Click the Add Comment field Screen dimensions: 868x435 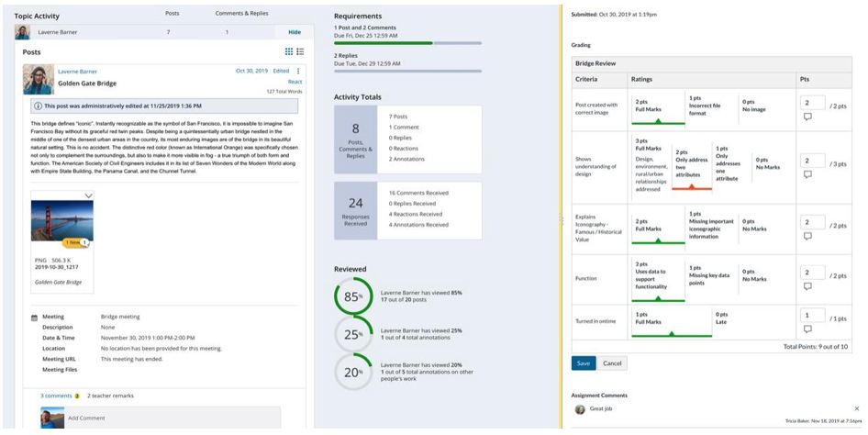tap(172, 418)
